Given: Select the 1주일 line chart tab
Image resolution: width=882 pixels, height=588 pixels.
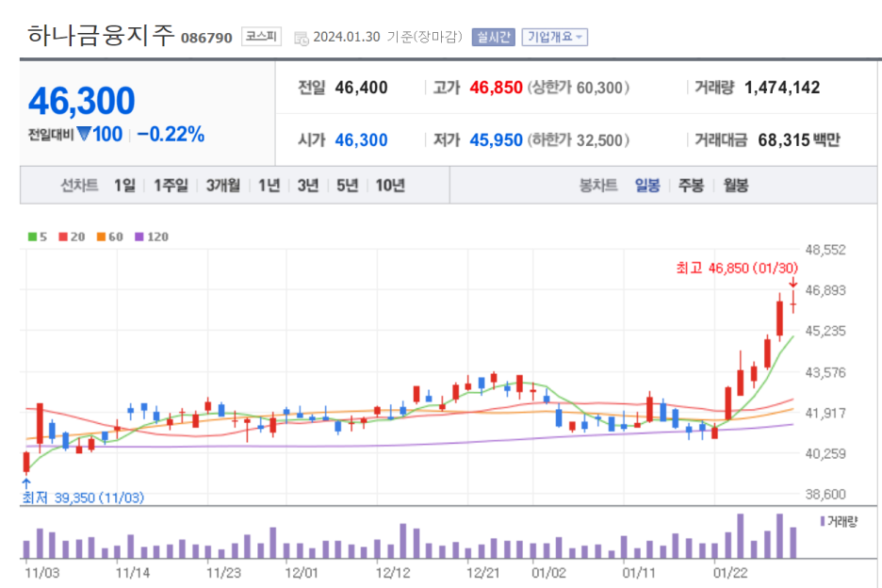Looking at the screenshot, I should [171, 185].
